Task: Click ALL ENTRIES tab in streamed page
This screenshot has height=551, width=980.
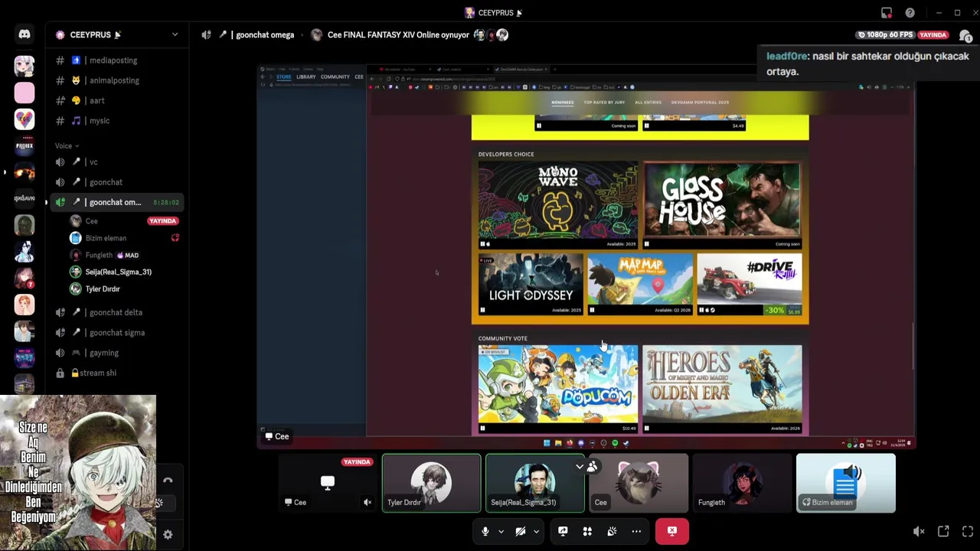Action: pyautogui.click(x=648, y=103)
